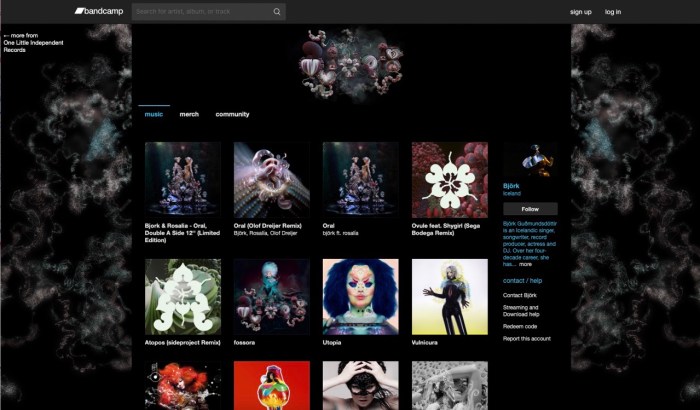This screenshot has height=410, width=700.
Task: Open Oral (Olof Dreijer Remix) cover art
Action: tap(271, 180)
